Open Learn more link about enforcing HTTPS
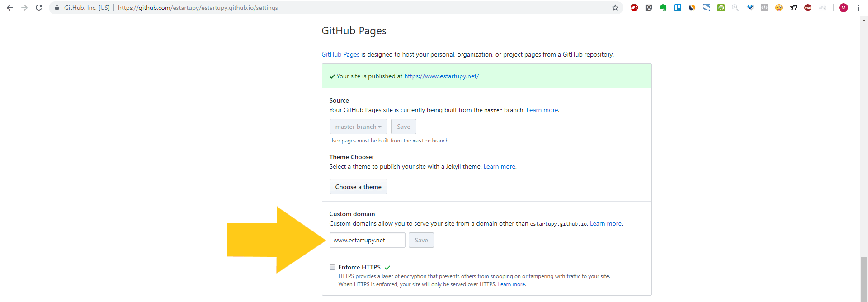This screenshot has height=302, width=868. coord(511,284)
